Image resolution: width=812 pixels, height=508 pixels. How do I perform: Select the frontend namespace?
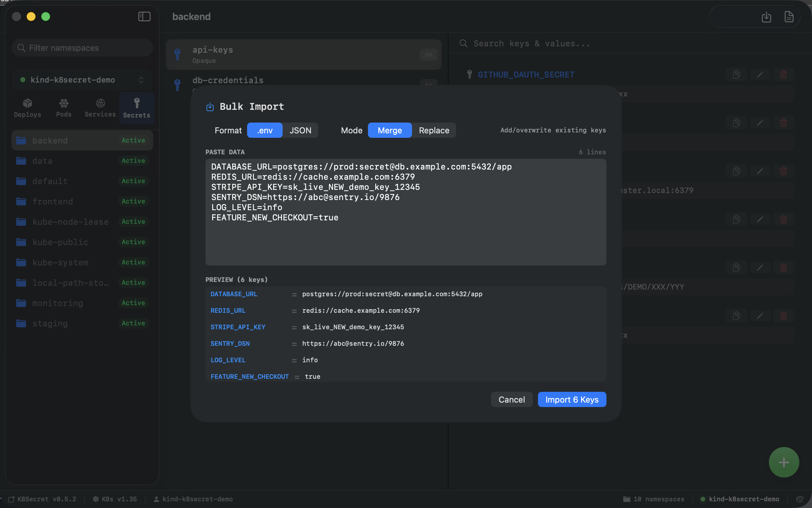pyautogui.click(x=82, y=201)
